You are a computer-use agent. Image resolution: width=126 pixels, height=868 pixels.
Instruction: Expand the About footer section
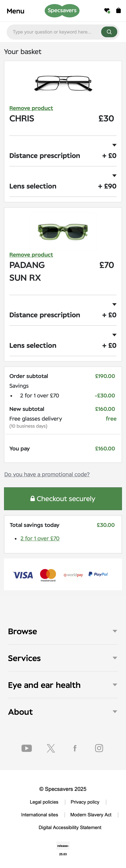[63, 712]
